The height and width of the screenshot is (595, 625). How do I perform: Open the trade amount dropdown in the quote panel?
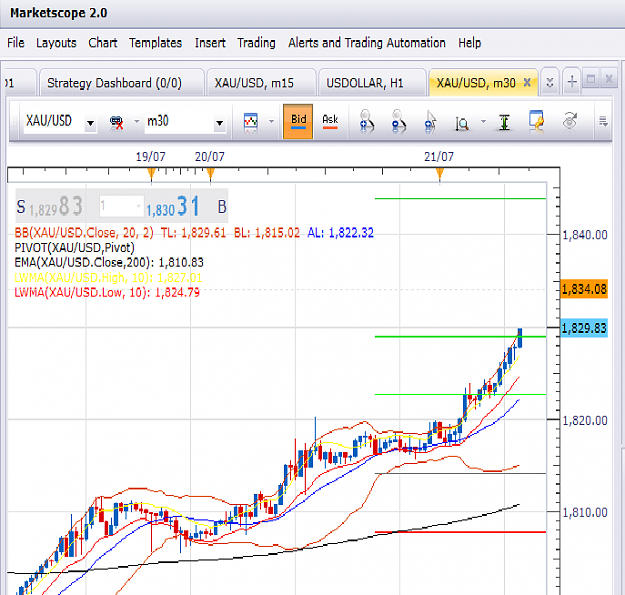click(x=138, y=206)
